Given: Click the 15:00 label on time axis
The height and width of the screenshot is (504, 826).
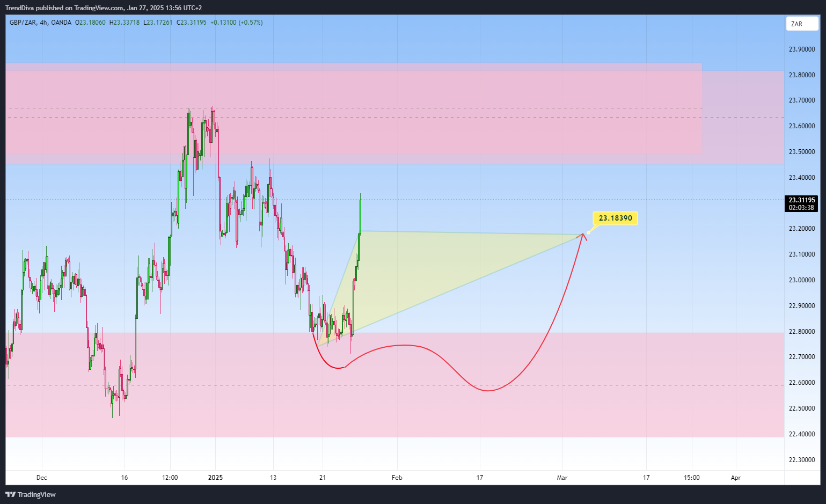Looking at the screenshot, I should (x=692, y=478).
